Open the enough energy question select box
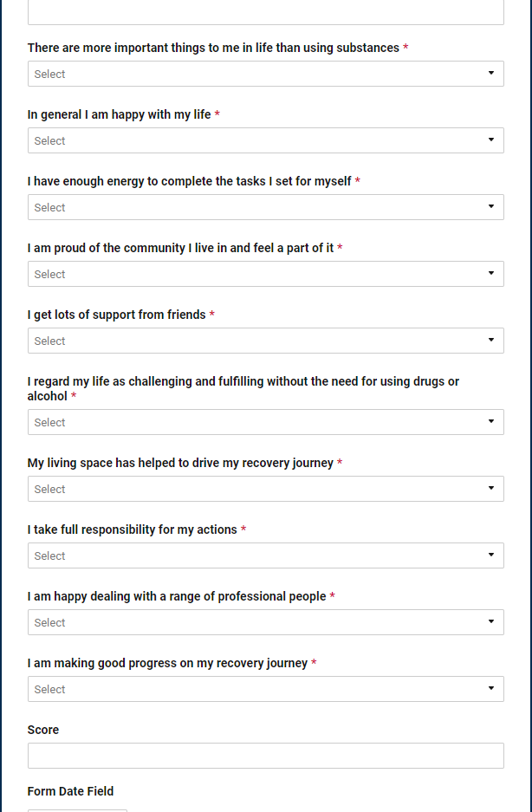Image resolution: width=532 pixels, height=812 pixels. pos(266,207)
